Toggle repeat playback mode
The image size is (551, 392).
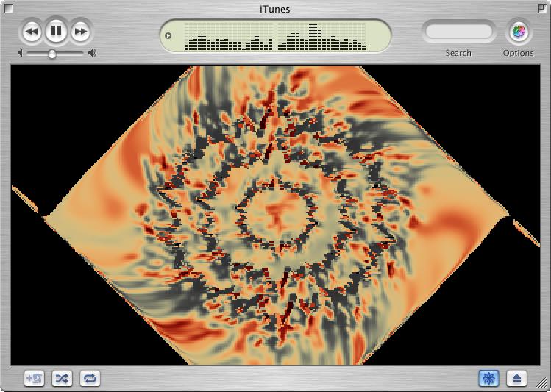click(90, 378)
